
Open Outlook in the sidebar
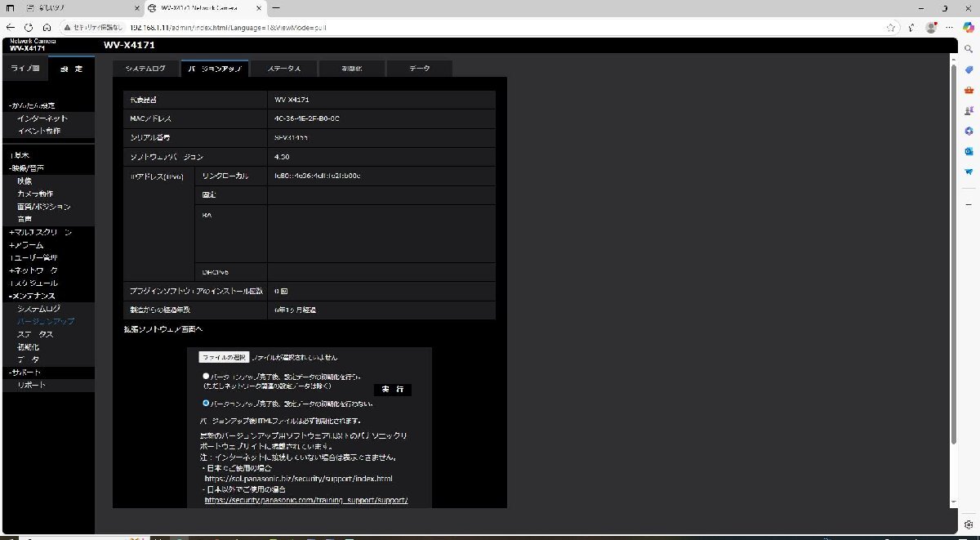pyautogui.click(x=969, y=151)
